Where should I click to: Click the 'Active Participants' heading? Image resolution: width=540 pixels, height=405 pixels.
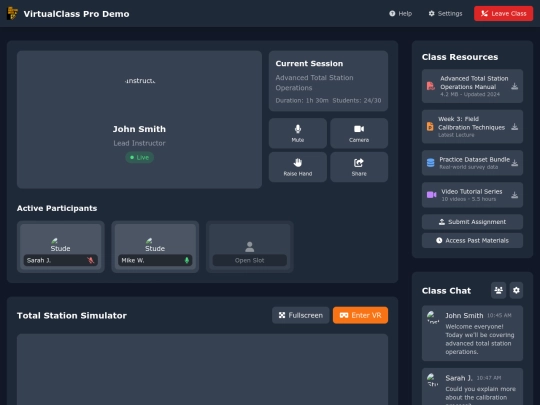point(57,208)
